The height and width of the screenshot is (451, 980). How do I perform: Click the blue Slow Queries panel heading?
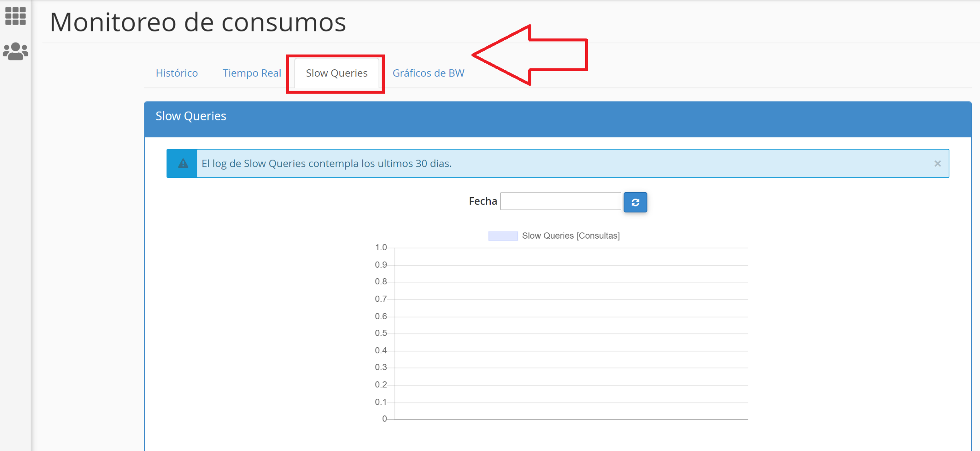pyautogui.click(x=191, y=116)
